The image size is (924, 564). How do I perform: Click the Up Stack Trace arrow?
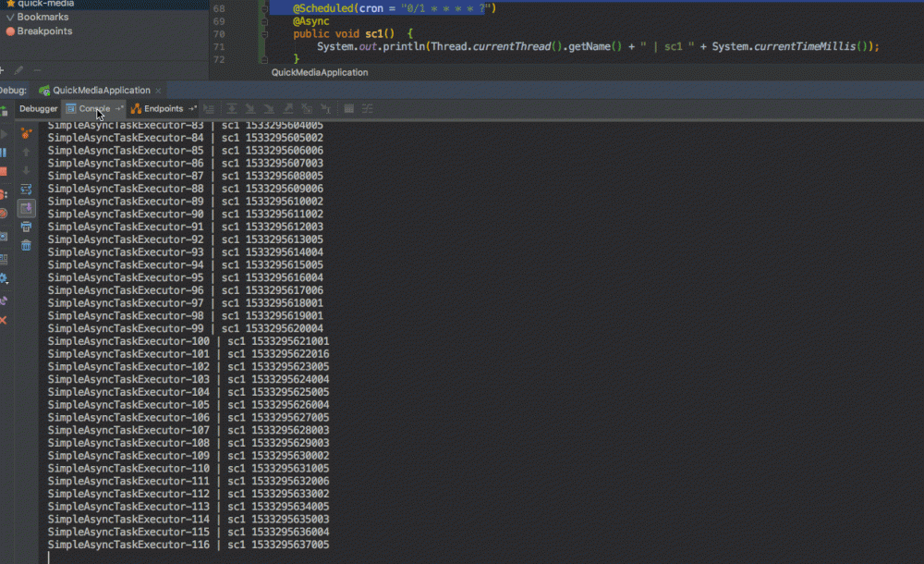(x=26, y=153)
